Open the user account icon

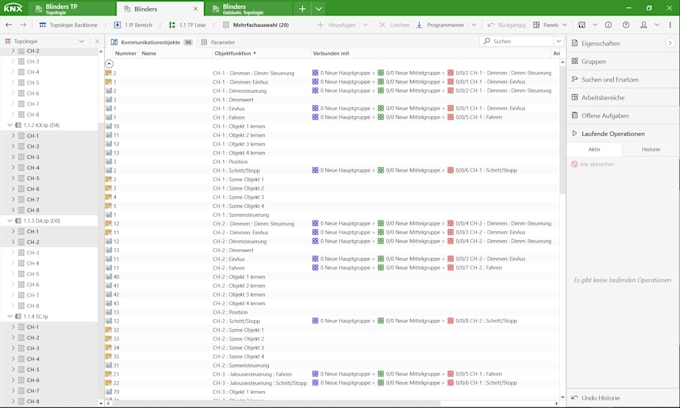point(644,25)
